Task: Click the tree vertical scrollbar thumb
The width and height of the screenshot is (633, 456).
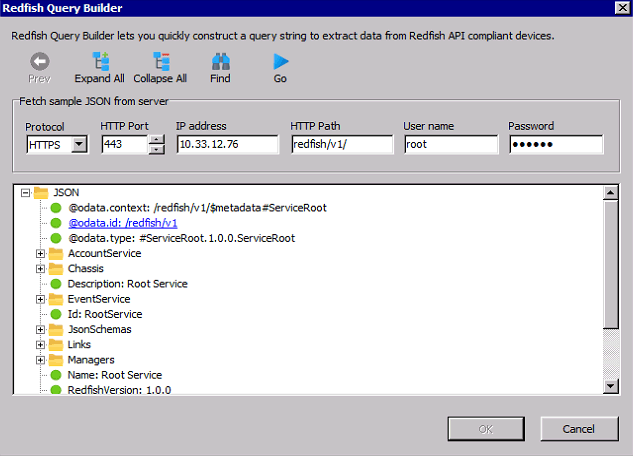Action: pyautogui.click(x=610, y=264)
